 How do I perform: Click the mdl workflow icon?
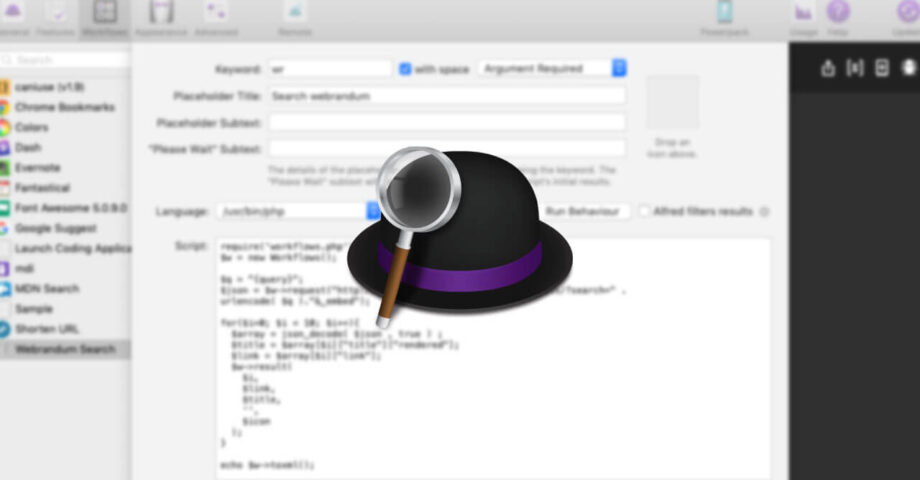(x=4, y=268)
